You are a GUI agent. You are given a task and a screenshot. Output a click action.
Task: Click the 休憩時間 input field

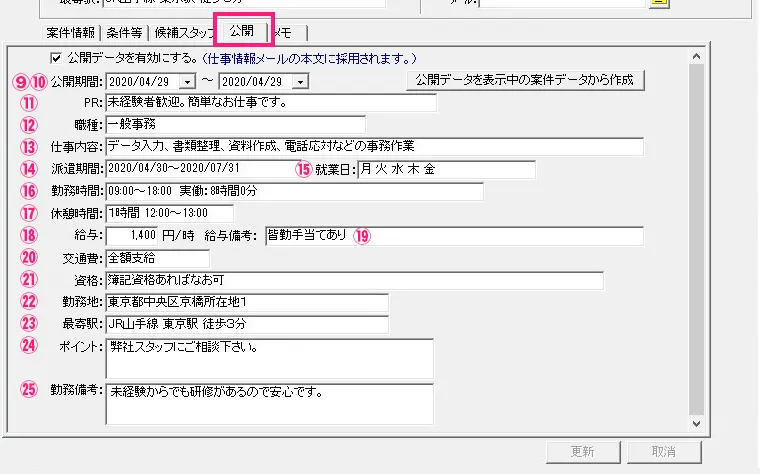169,213
